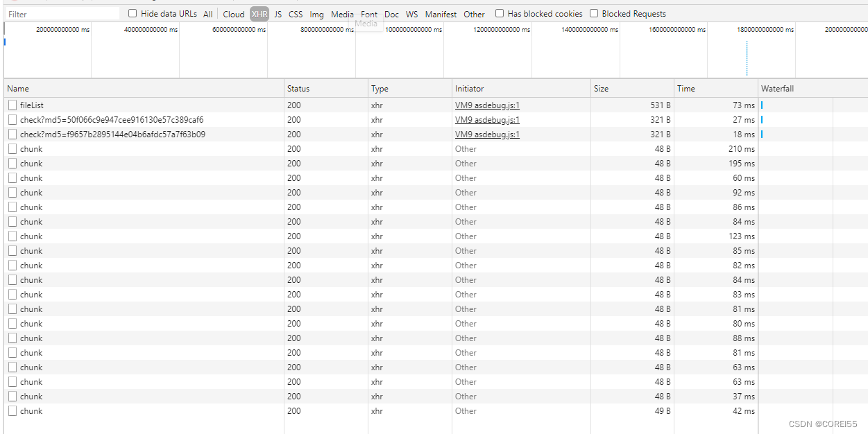Screen dimensions: 868x434
Task: Sort requests by the Initiator column header
Action: [x=521, y=89]
